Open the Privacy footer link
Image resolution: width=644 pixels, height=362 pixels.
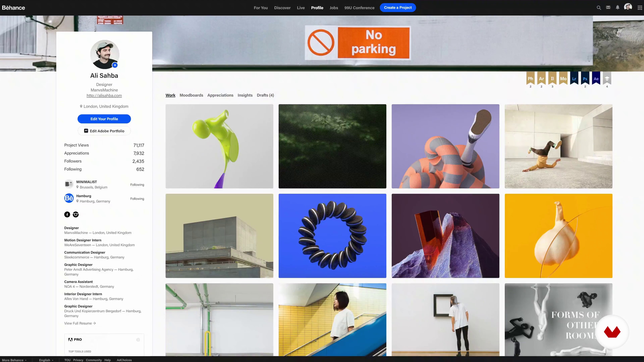pos(78,360)
